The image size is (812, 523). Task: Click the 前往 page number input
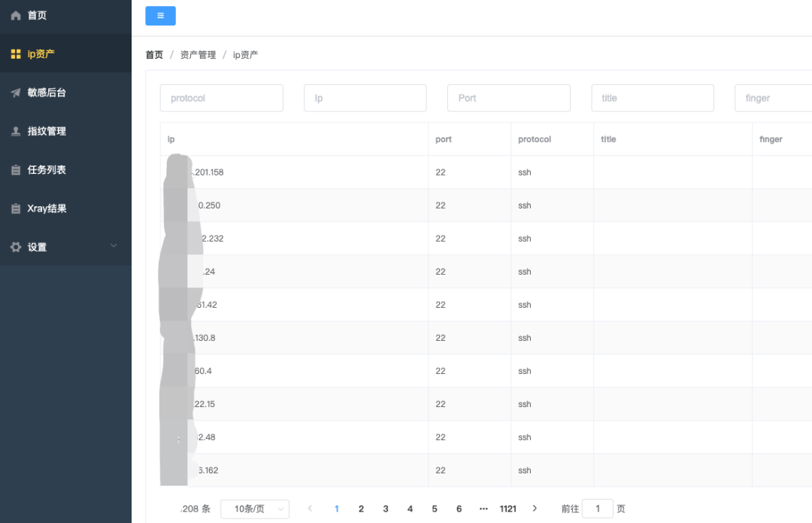click(598, 509)
